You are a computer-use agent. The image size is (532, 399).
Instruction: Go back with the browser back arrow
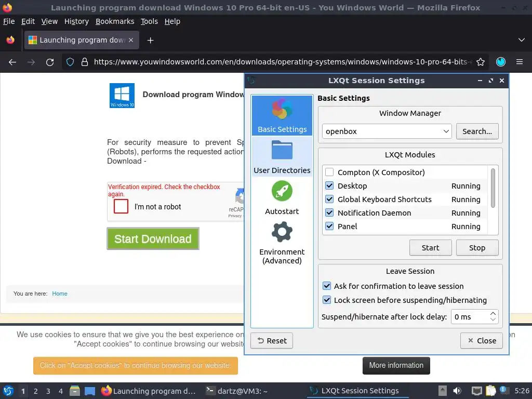pyautogui.click(x=12, y=62)
